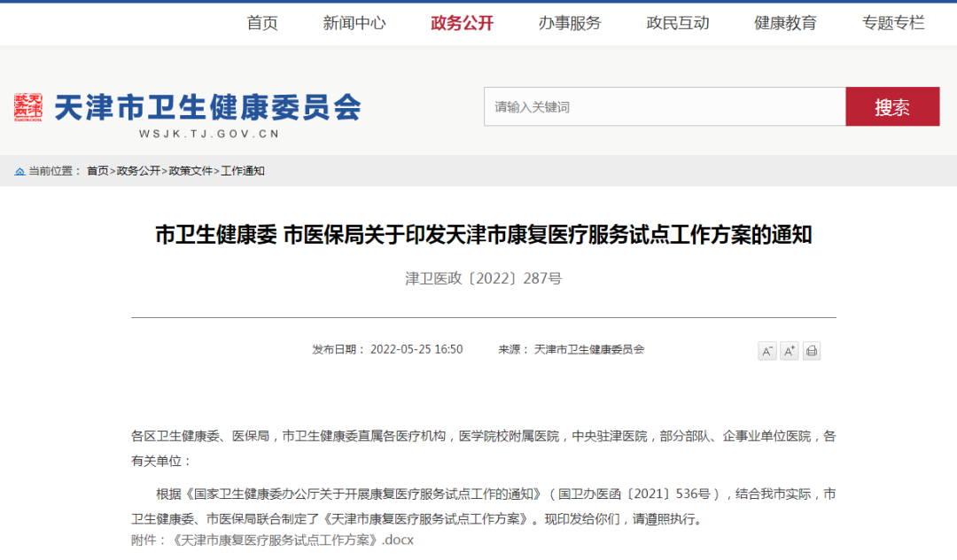Viewport: 957px width, 560px height.
Task: Click breadcrumb link 政策文件
Action: pos(191,171)
